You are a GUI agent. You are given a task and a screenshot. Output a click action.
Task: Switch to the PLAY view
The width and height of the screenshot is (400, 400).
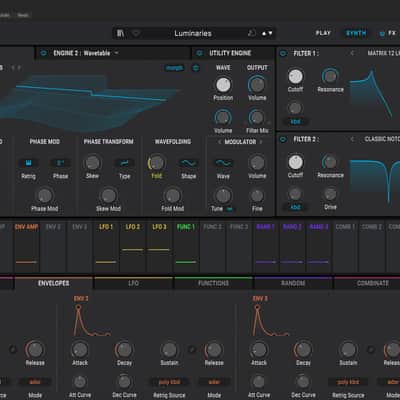[323, 33]
